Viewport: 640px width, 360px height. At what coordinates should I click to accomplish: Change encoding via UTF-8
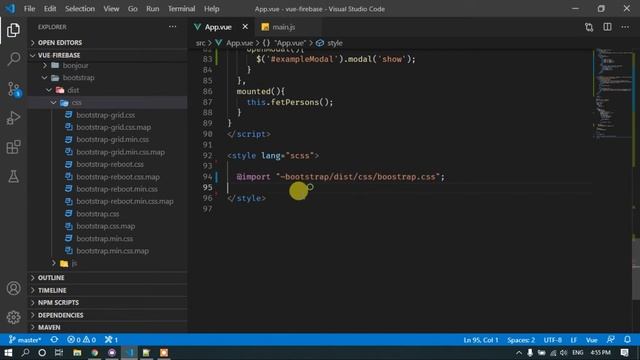click(553, 340)
